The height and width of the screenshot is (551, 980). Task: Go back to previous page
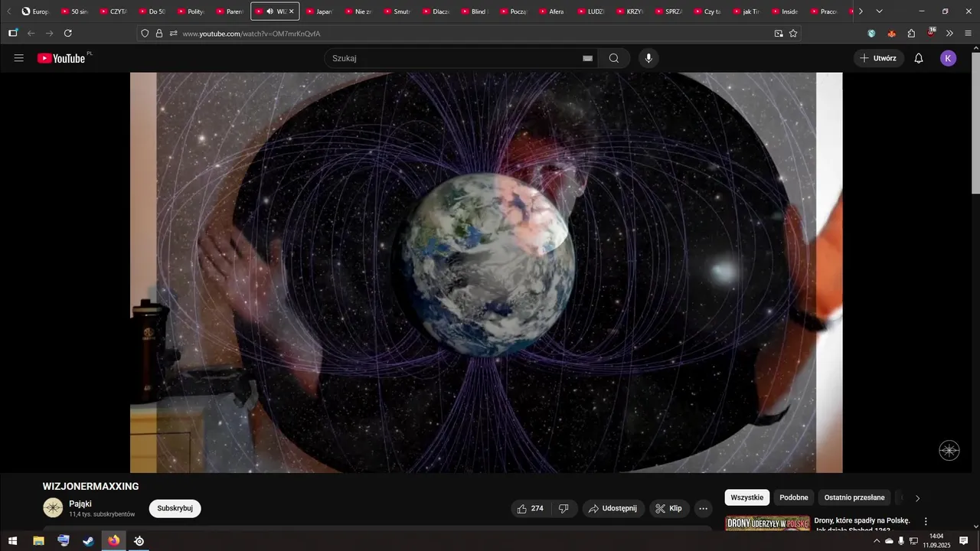tap(31, 33)
